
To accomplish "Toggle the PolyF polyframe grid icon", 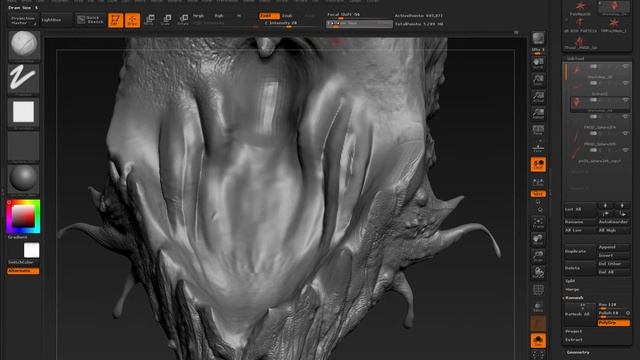I will pyautogui.click(x=538, y=290).
